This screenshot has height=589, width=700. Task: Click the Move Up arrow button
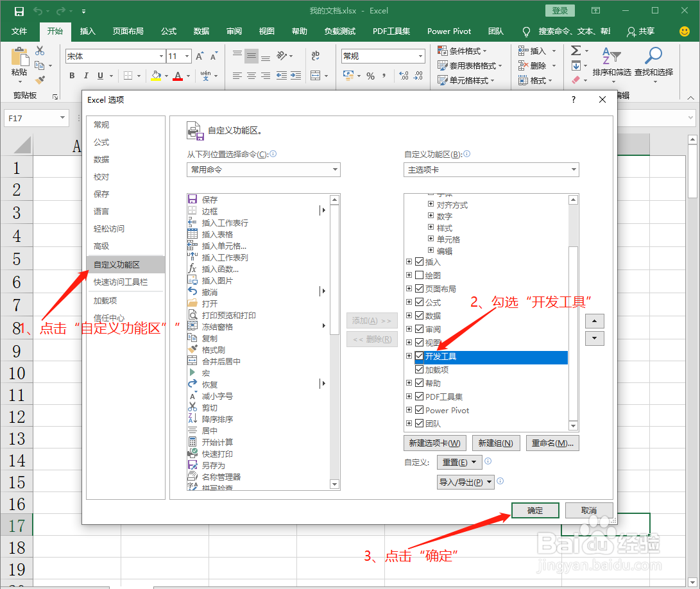pos(594,321)
